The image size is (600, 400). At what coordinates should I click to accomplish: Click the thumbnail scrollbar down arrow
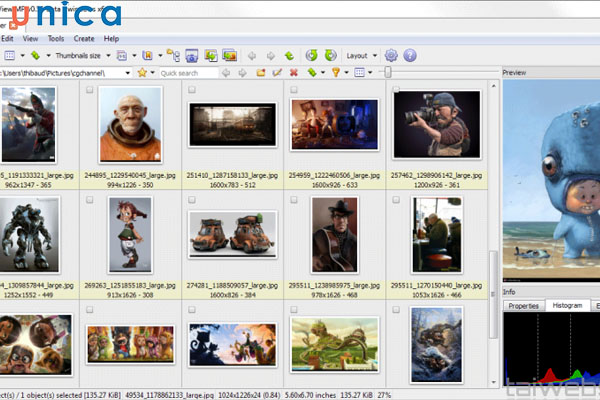point(494,382)
